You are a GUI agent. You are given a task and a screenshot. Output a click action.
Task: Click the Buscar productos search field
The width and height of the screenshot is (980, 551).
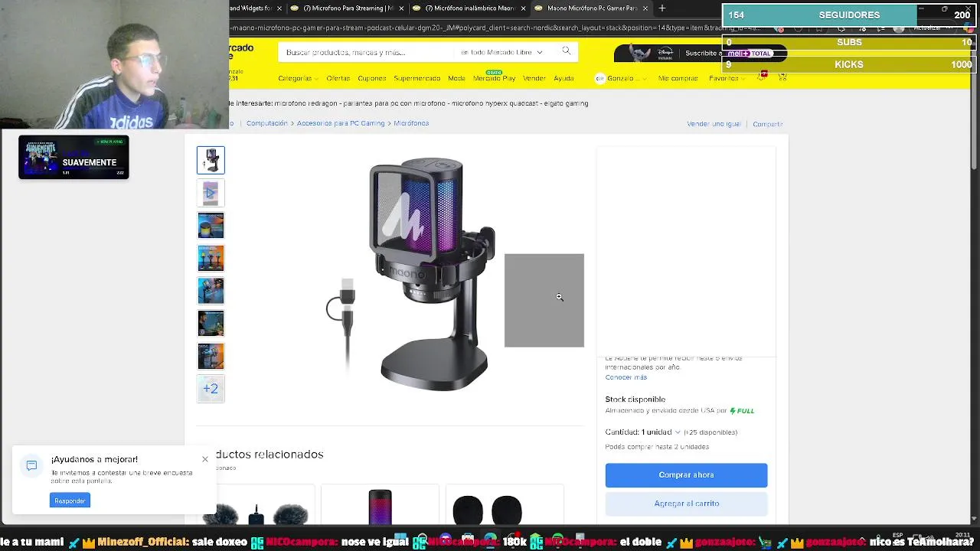coord(367,52)
